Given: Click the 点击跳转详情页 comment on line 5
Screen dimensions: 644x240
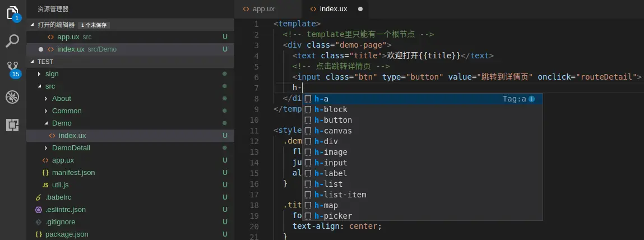Looking at the screenshot, I should pyautogui.click(x=341, y=67).
